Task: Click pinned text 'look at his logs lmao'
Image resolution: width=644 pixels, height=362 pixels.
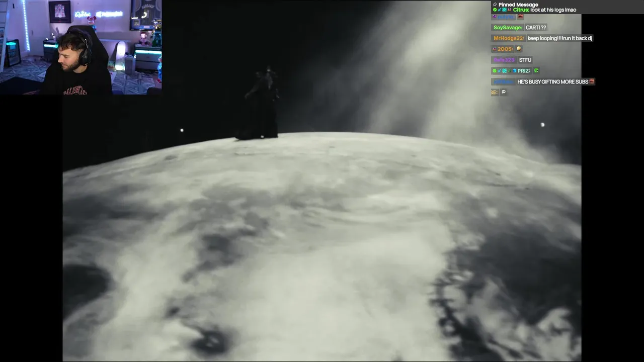Action: click(553, 10)
